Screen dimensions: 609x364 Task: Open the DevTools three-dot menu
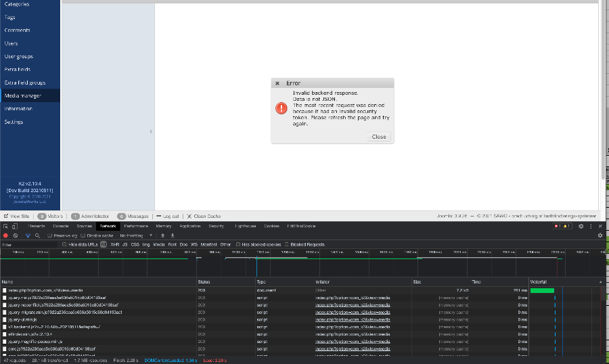591,226
